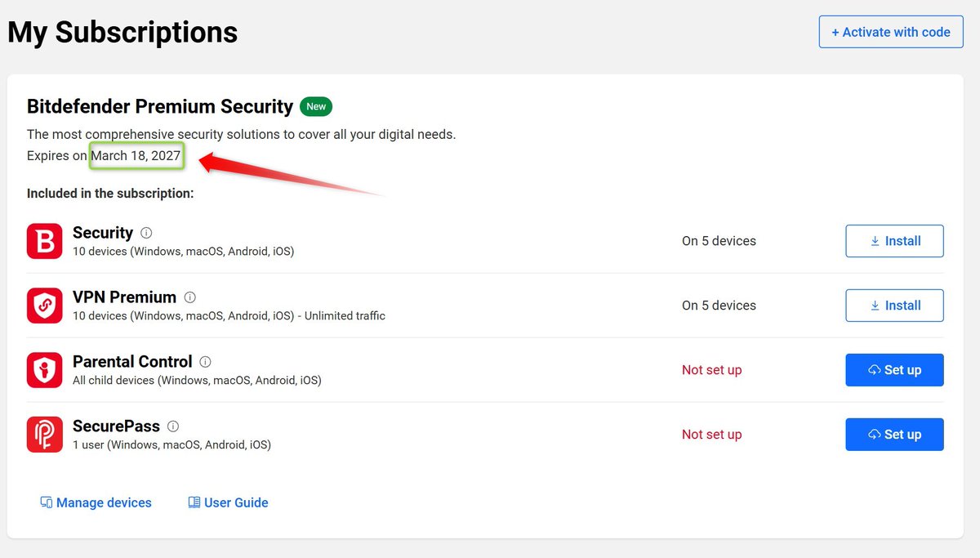Viewport: 980px width, 558px height.
Task: Click the Bitdefender Premium Security title
Action: 160,106
